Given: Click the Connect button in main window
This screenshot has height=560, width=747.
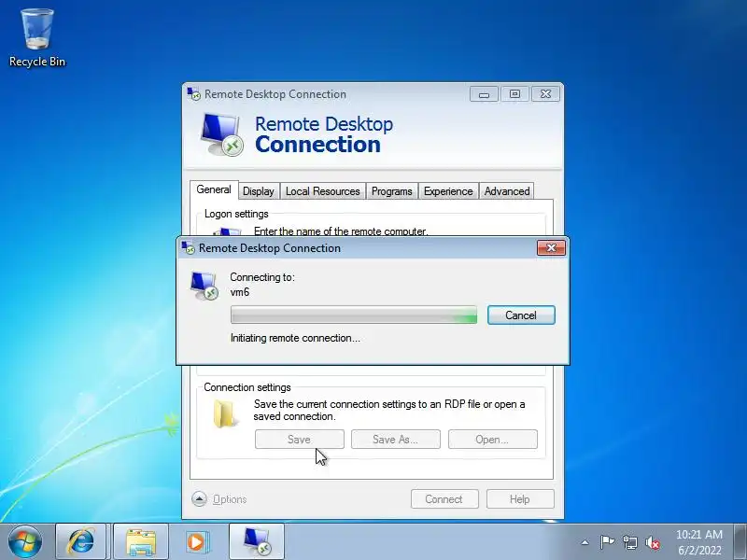Looking at the screenshot, I should (444, 499).
